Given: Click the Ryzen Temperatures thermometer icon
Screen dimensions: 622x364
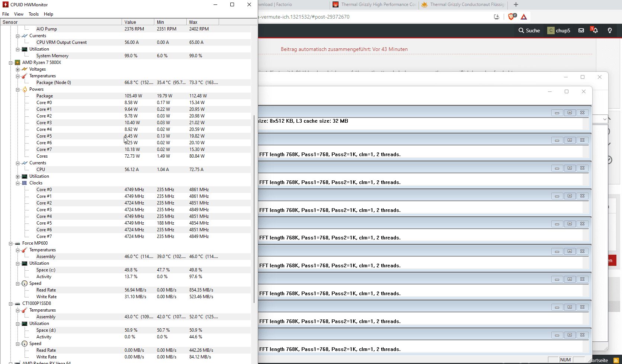Looking at the screenshot, I should tap(25, 76).
